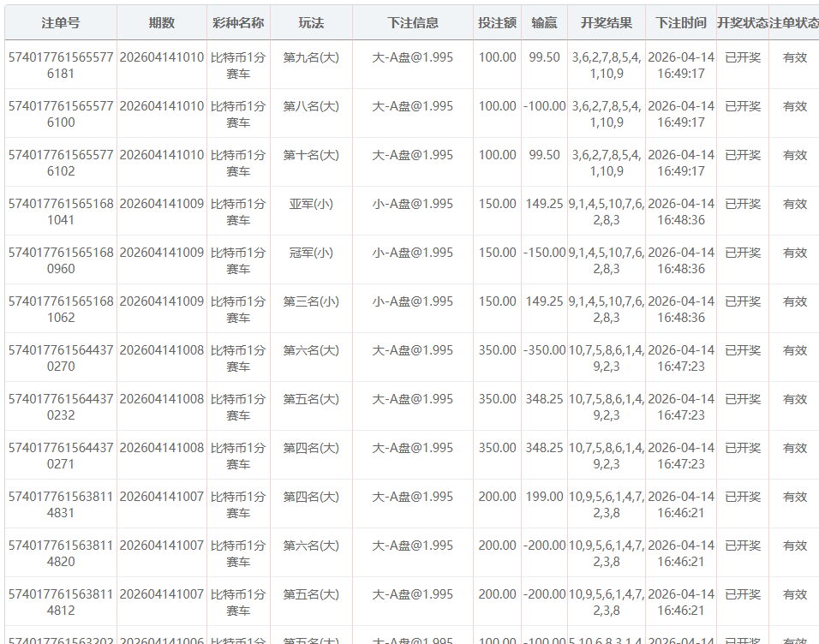
Task: Click the 下注时间 column header
Action: [x=681, y=23]
